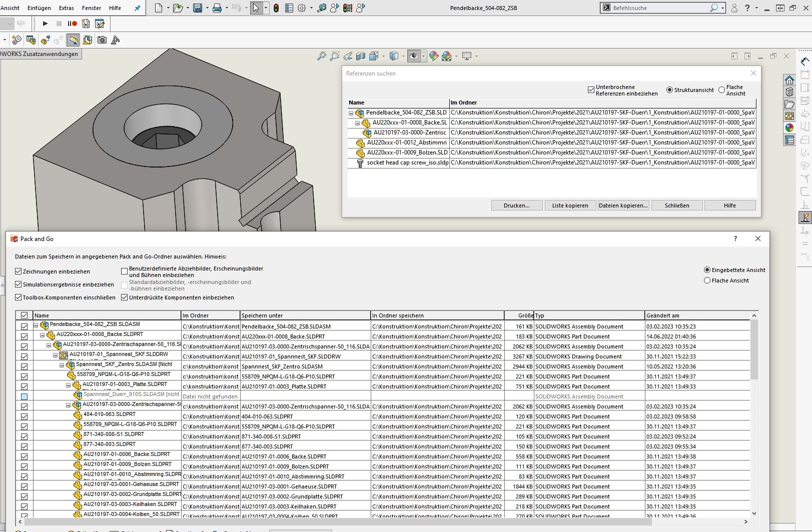Toggle the select-all checkbox in table header
Image resolution: width=812 pixels, height=532 pixels.
24,315
